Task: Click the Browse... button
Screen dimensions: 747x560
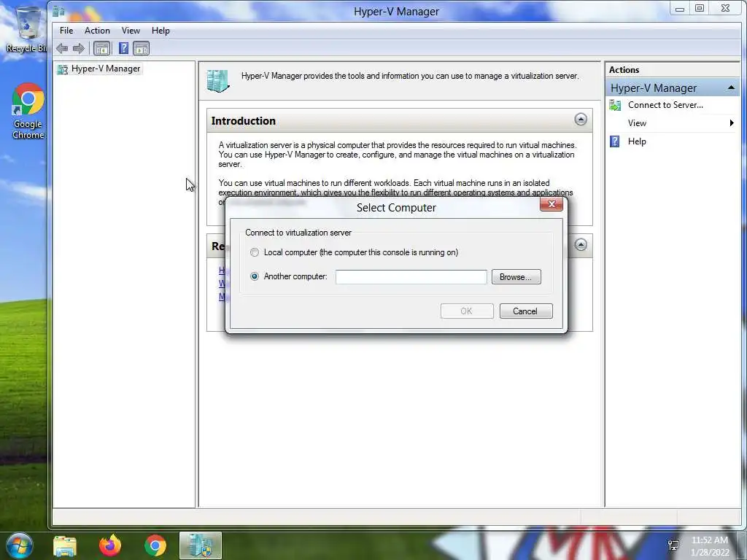Action: (516, 277)
